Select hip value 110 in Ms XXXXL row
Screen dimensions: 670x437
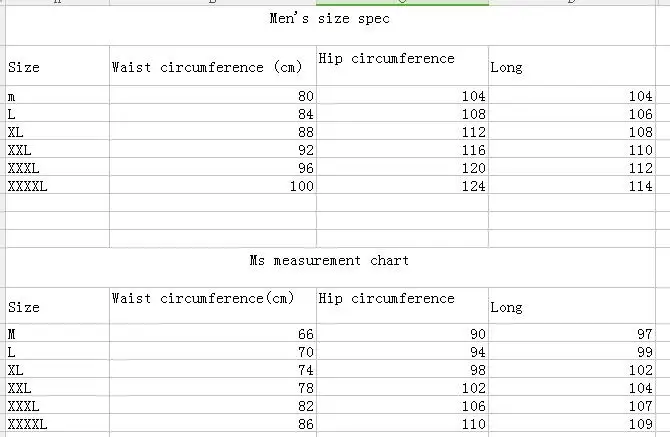pos(403,422)
